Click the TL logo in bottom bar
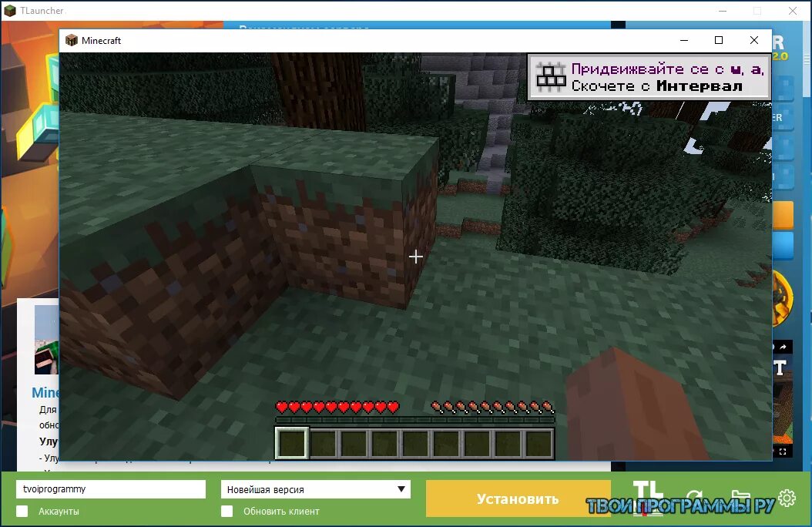 coord(648,498)
